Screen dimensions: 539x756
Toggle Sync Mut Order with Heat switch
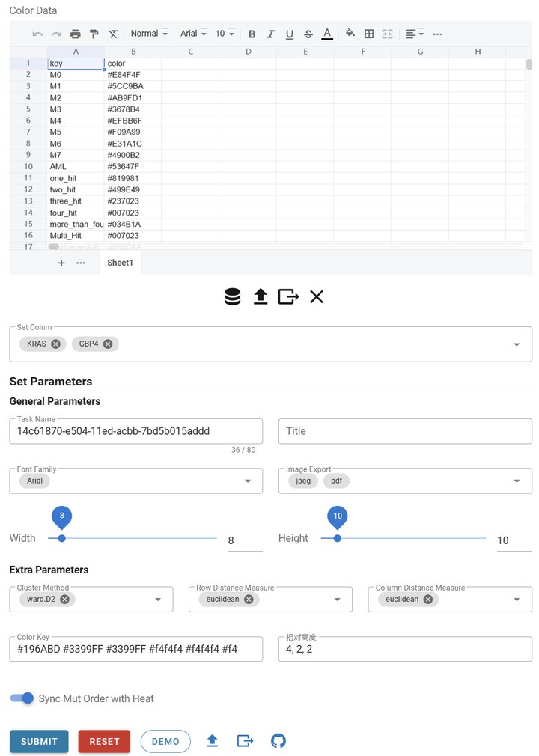coord(22,698)
